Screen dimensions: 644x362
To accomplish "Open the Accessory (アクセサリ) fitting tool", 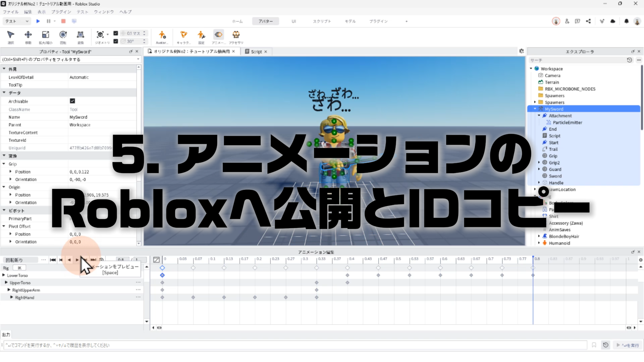I will pyautogui.click(x=236, y=35).
